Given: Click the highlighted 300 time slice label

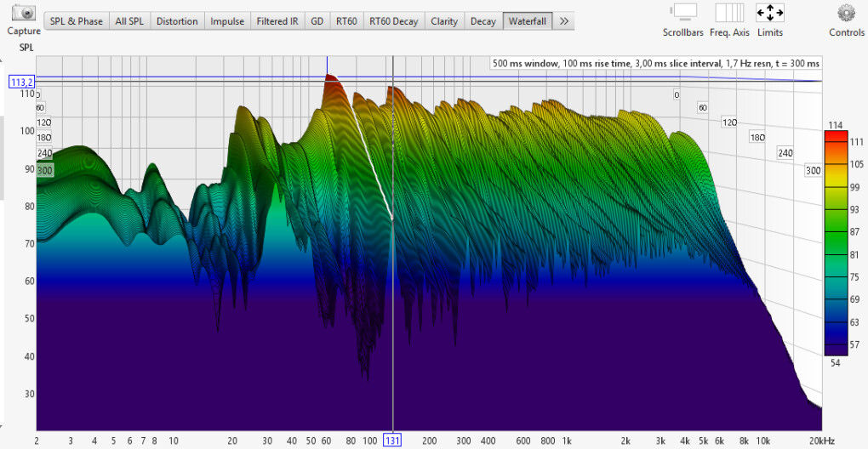Looking at the screenshot, I should tap(44, 171).
